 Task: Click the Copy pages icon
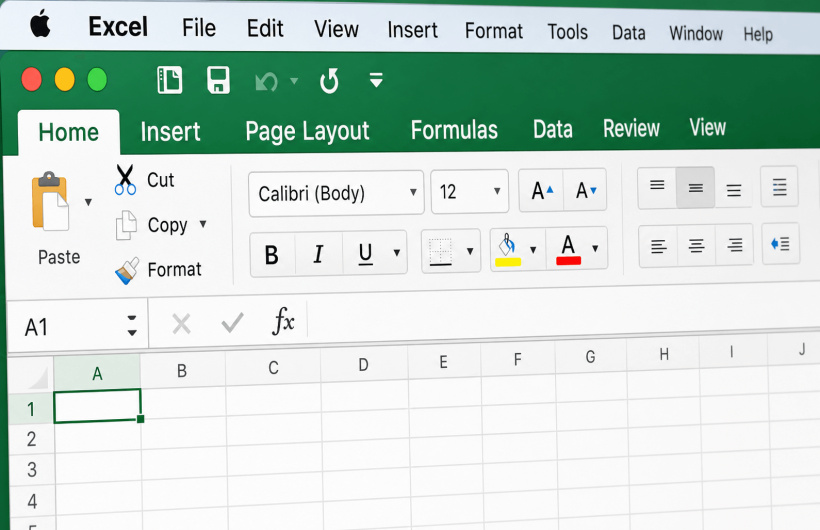tap(126, 225)
